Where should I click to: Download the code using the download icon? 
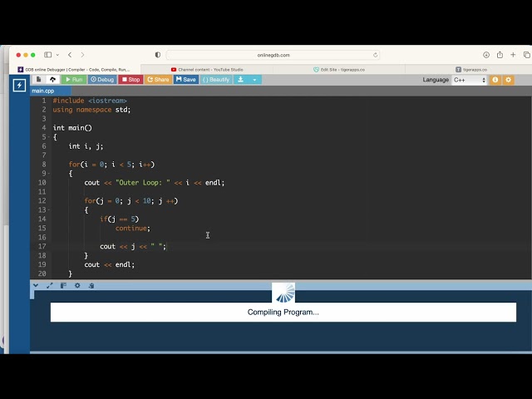[x=240, y=80]
